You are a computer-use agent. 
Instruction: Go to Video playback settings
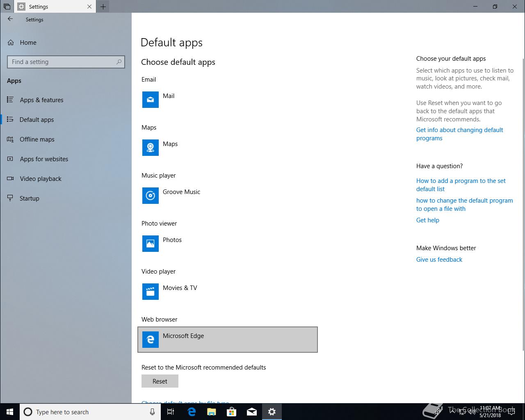click(41, 179)
